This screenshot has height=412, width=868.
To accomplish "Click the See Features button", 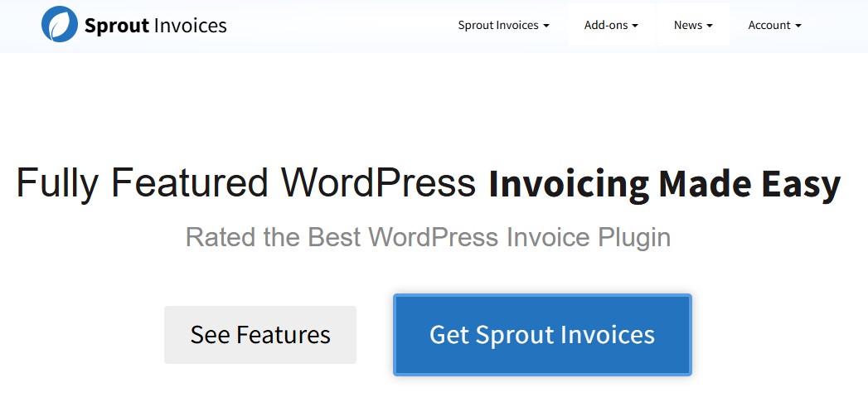I will [x=260, y=335].
